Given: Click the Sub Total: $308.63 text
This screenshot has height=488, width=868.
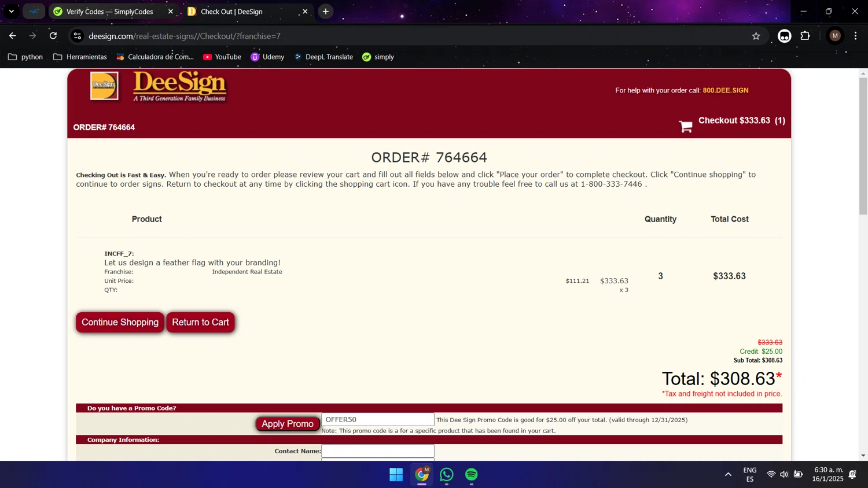Looking at the screenshot, I should click(x=758, y=360).
